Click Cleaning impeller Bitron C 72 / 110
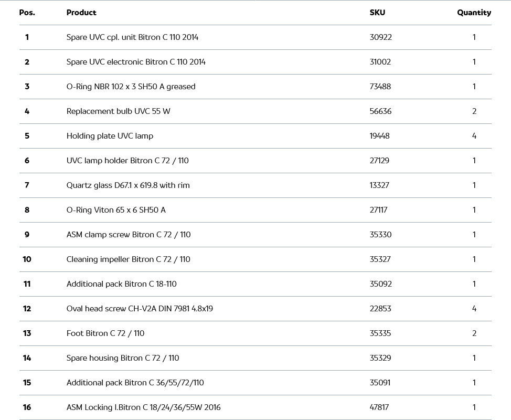The width and height of the screenshot is (511, 420). pyautogui.click(x=128, y=259)
